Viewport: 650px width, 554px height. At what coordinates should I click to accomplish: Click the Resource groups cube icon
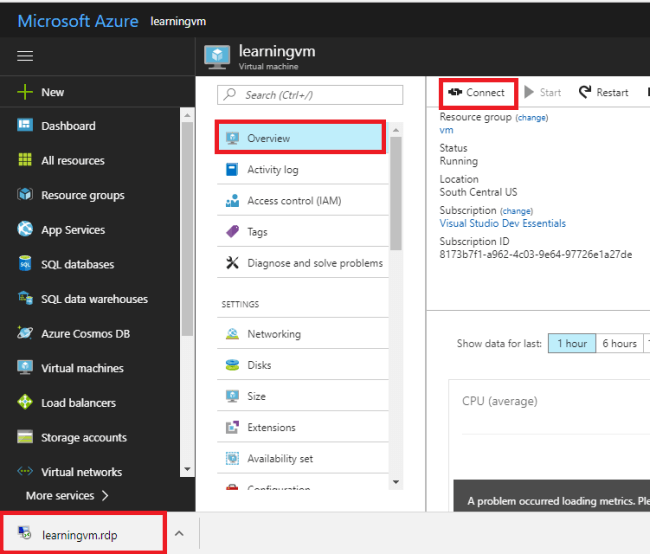tap(25, 194)
